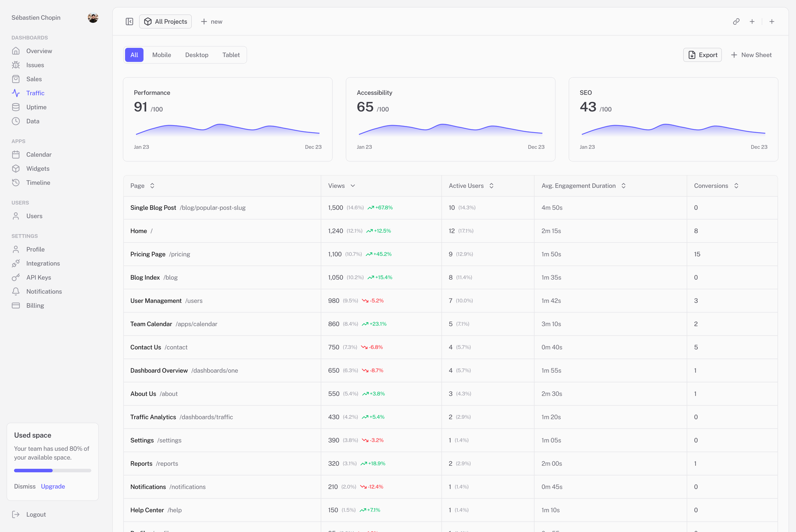
Task: Click the Logout icon
Action: coord(16,514)
